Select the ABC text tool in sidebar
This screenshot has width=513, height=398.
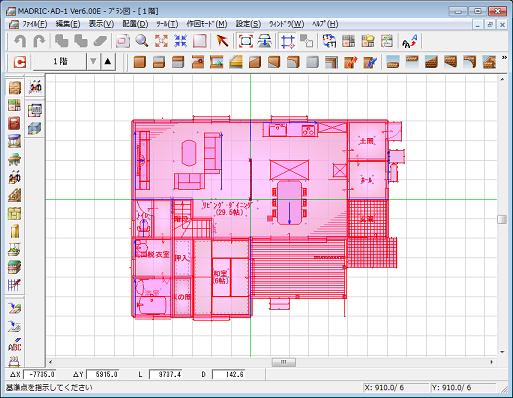14,345
